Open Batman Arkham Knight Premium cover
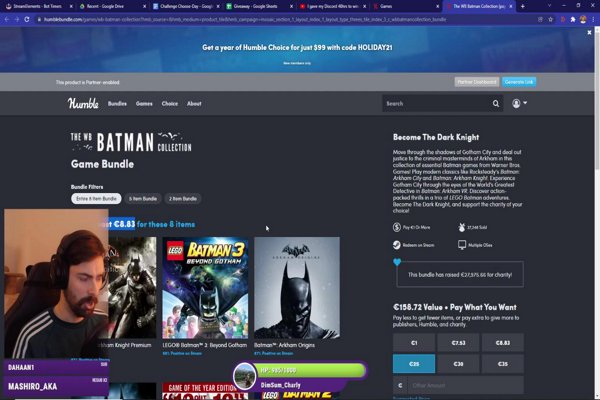Viewport: 600px width, 400px height. coord(132,287)
